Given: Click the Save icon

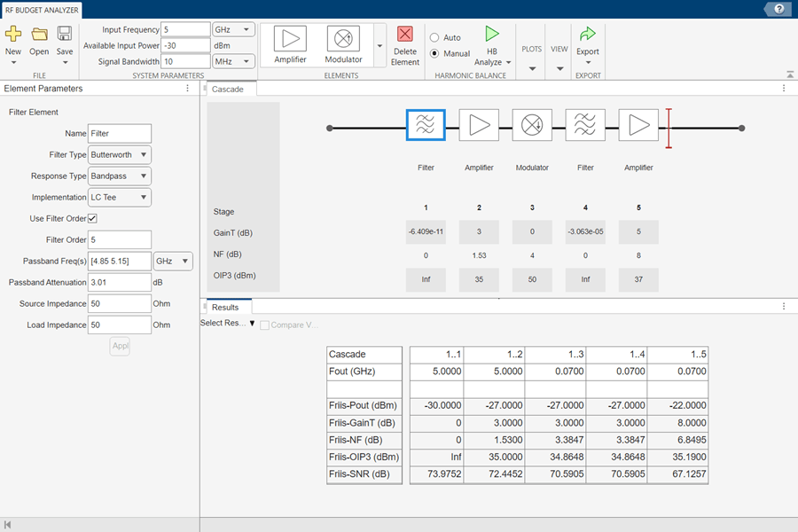Looking at the screenshot, I should coord(65,35).
